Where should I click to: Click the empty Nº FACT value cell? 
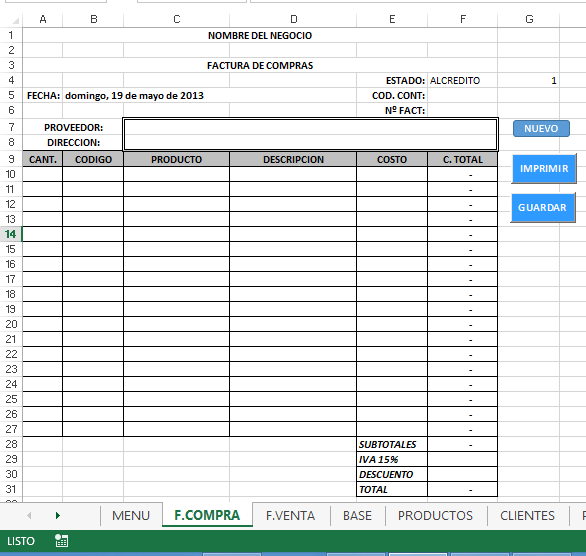(463, 111)
